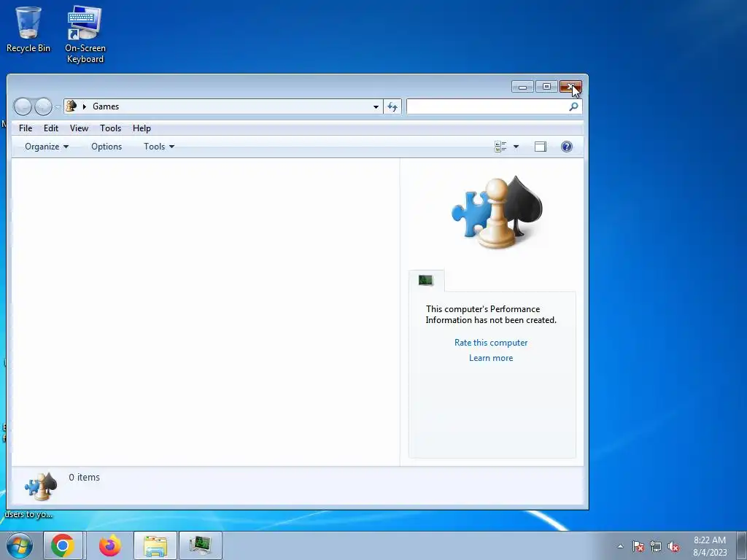This screenshot has height=560, width=747.
Task: Click the search magnifier icon
Action: coord(573,106)
